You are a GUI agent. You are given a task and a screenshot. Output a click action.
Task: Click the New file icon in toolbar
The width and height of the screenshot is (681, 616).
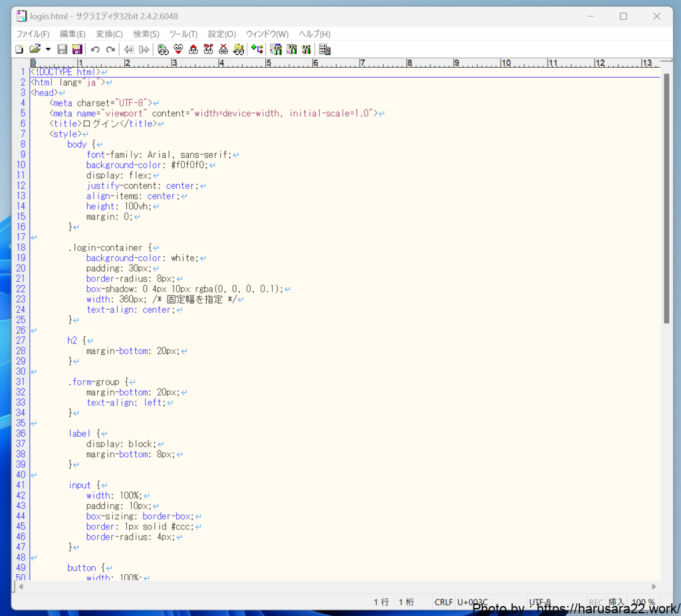click(19, 49)
